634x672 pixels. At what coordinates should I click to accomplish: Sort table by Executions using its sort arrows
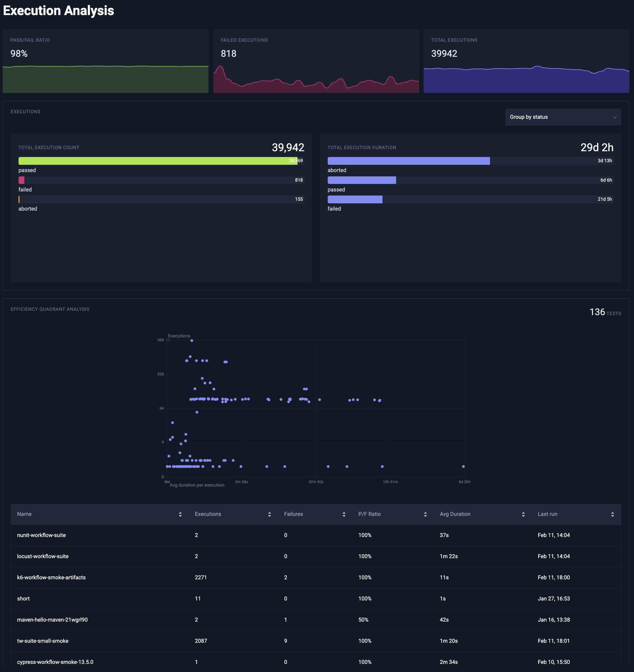coord(269,514)
